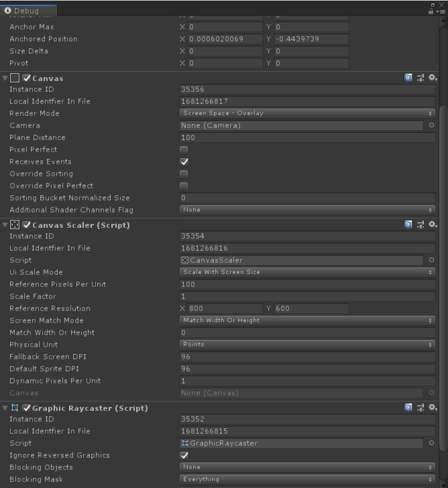Click the Graphic Raycaster gear settings icon

coord(433,408)
